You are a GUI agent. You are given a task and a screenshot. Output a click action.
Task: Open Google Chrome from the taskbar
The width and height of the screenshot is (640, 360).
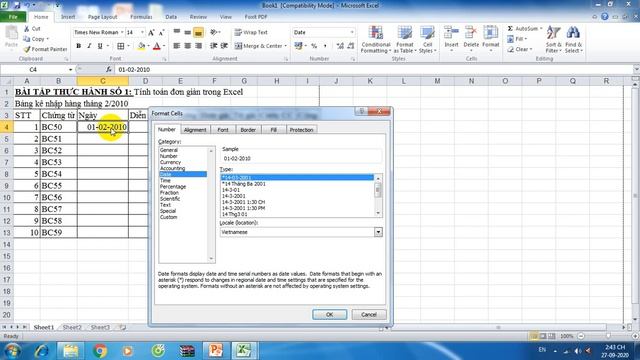tap(100, 351)
